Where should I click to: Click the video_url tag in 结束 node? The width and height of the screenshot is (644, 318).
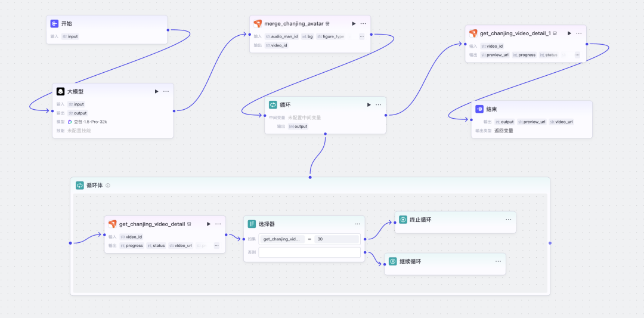click(561, 122)
